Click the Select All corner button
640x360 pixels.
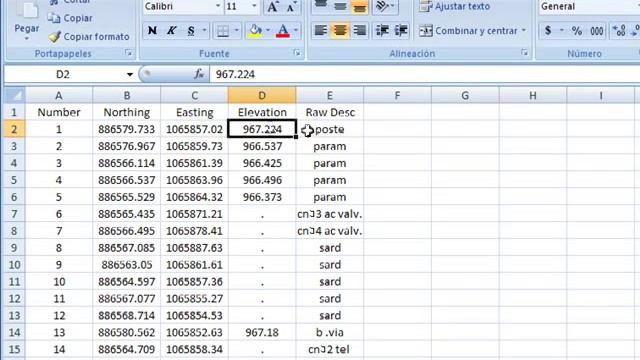(x=15, y=96)
